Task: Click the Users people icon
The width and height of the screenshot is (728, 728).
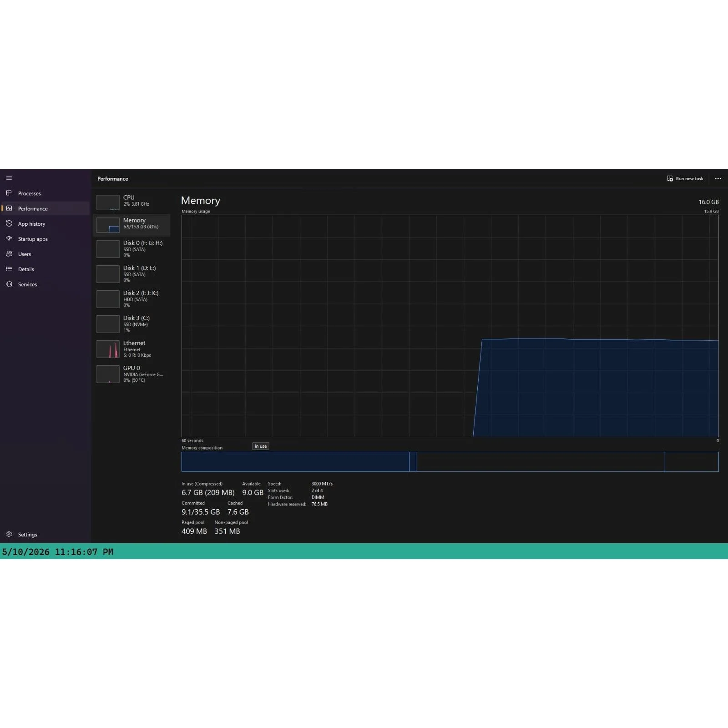Action: click(9, 254)
